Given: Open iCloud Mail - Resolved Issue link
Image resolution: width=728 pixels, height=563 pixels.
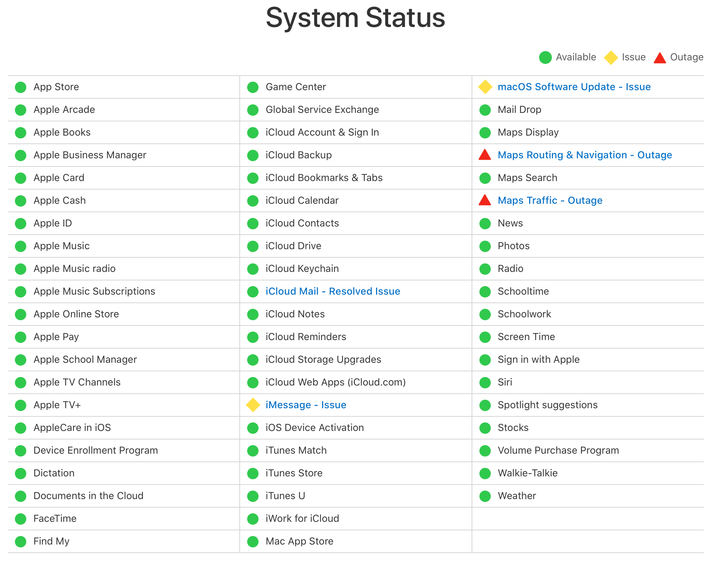Looking at the screenshot, I should (x=333, y=291).
